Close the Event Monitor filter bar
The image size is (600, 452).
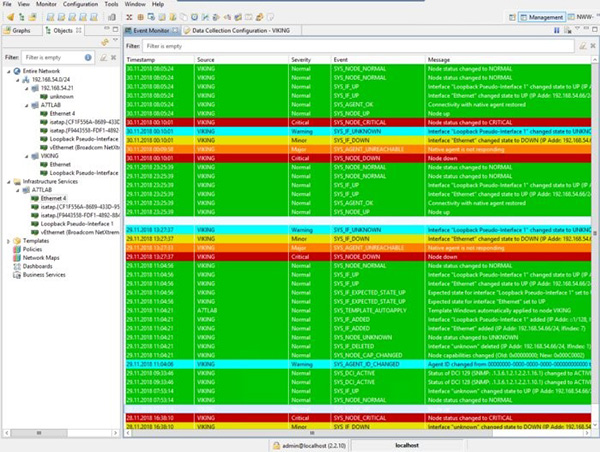point(593,46)
